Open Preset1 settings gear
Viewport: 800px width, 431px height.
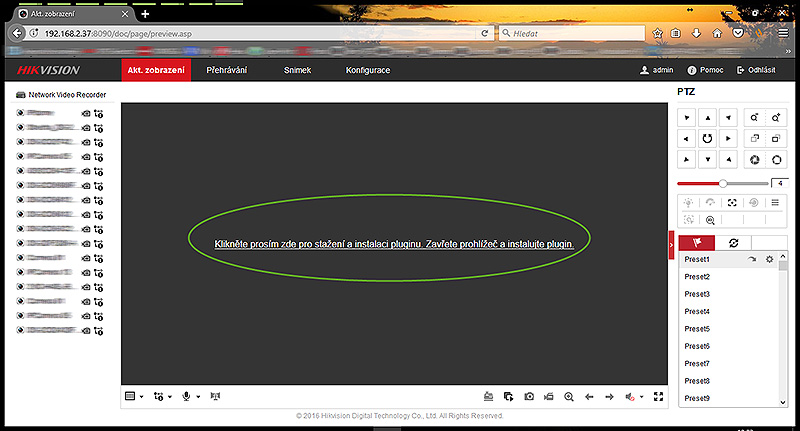[769, 259]
